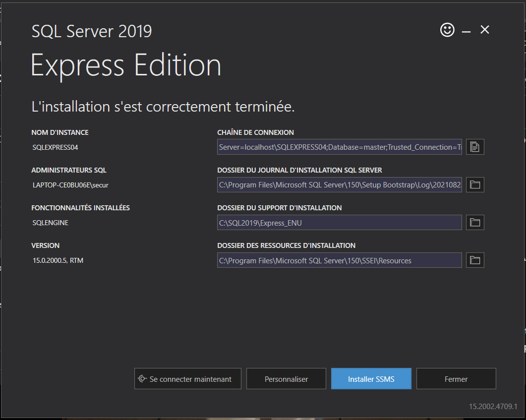526x420 pixels.
Task: Click the SSEI\Resources folder path field
Action: tap(340, 260)
